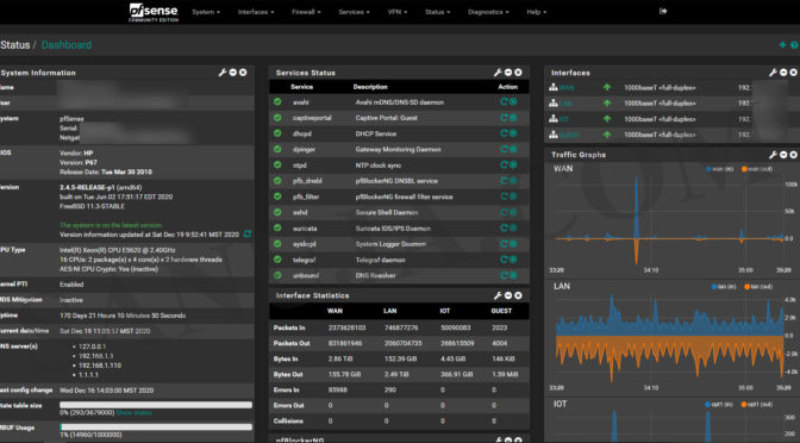The height and width of the screenshot is (443, 800).
Task: Click the State table size progress bar
Action: 156,405
